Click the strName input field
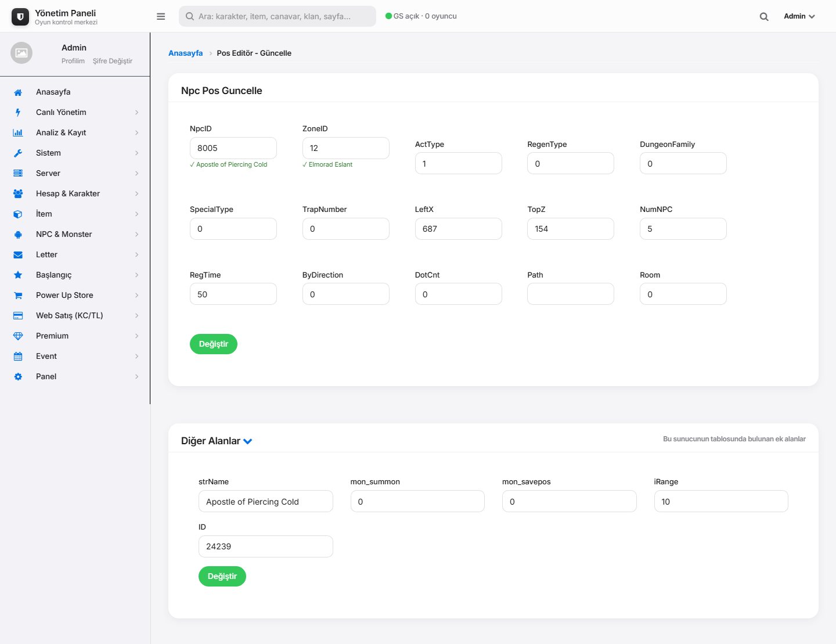The height and width of the screenshot is (644, 836). click(x=266, y=501)
